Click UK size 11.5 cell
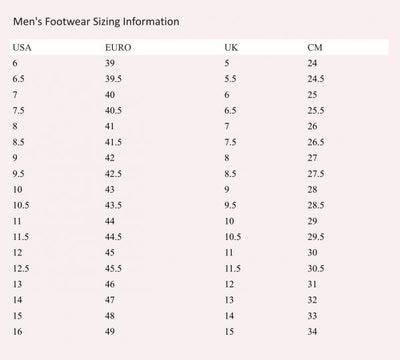Screen dimensions: 400x360 pyautogui.click(x=232, y=269)
